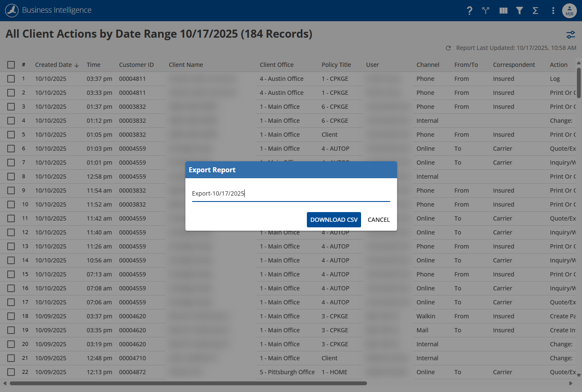
Task: Check the checkbox for row 2
Action: coord(11,93)
